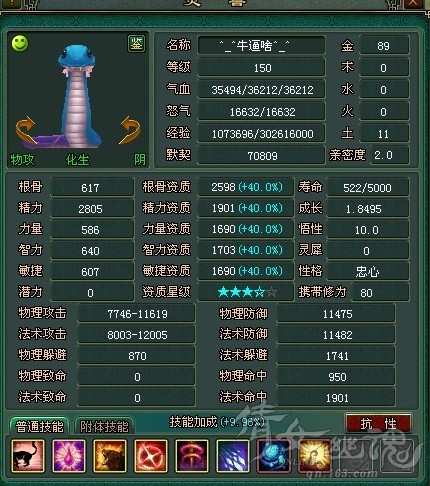This screenshot has height=486, width=430.
Task: Click the 资质星级 star rating
Action: (247, 292)
